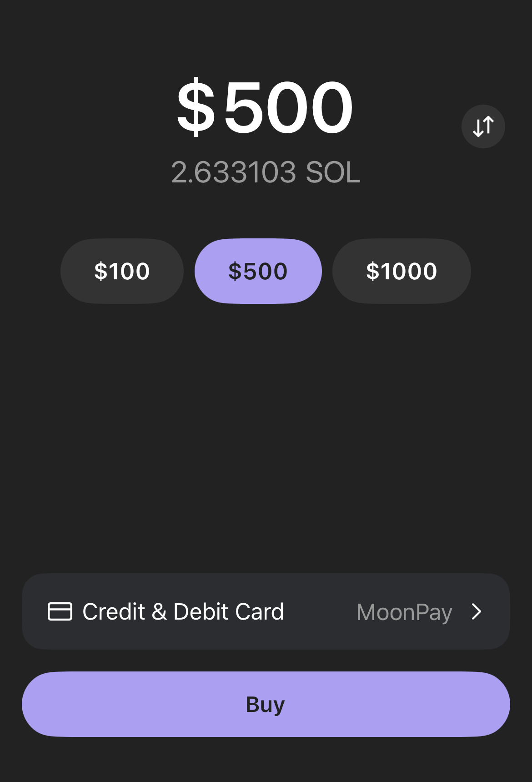
Task: Open the payment method row
Action: [266, 611]
